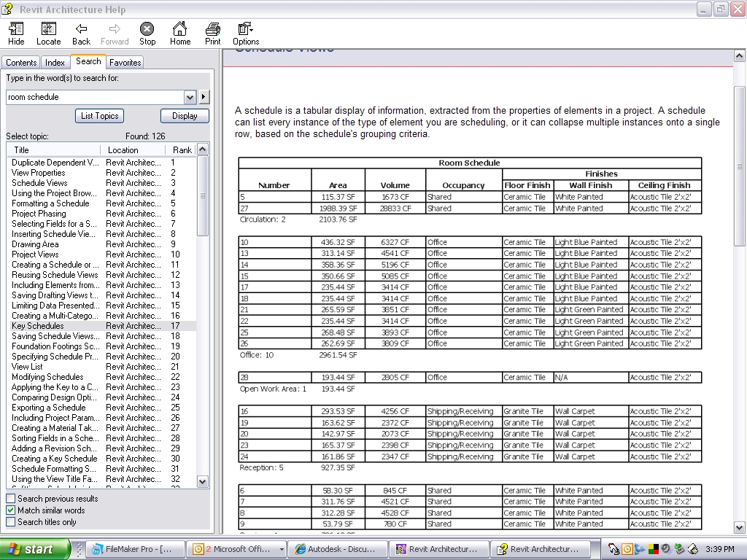This screenshot has width=747, height=560.
Task: Switch to the Contents tab
Action: 21,63
